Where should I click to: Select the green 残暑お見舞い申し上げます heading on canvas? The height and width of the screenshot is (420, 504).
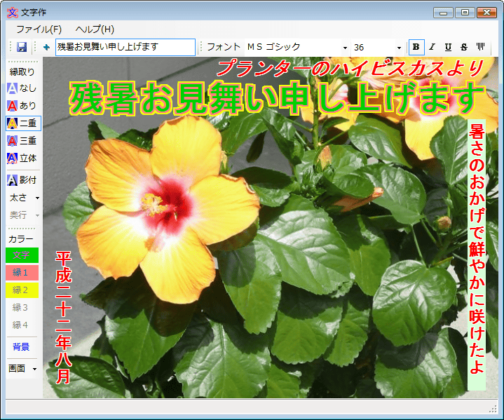(277, 98)
